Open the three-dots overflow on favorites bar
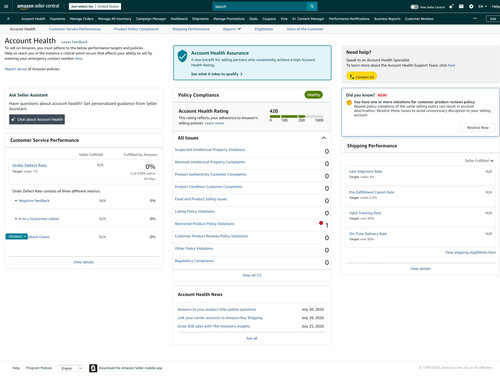This screenshot has height=383, width=500. point(475,19)
